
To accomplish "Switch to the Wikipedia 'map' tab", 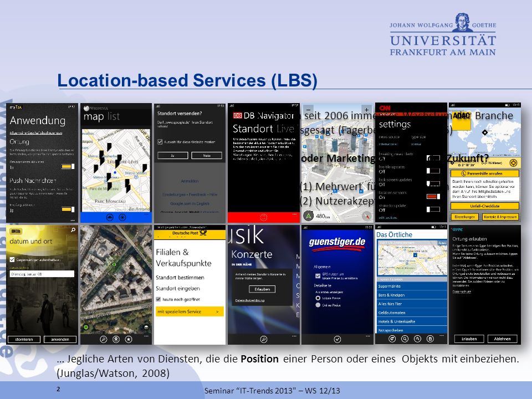I will pos(94,116).
